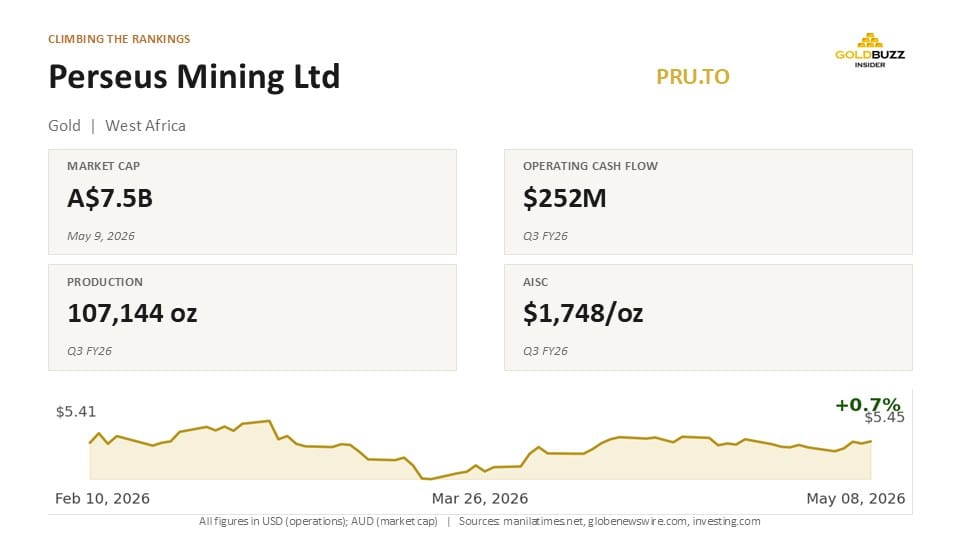The width and height of the screenshot is (960, 540).
Task: Select the Market Cap A$7.5B card
Action: [252, 201]
